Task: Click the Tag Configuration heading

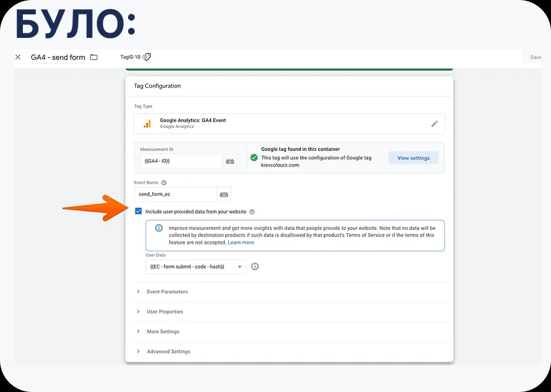Action: pos(158,86)
